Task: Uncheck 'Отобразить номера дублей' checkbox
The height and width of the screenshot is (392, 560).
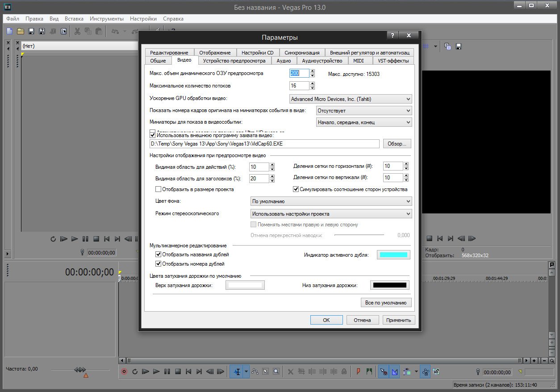Action: click(x=158, y=264)
